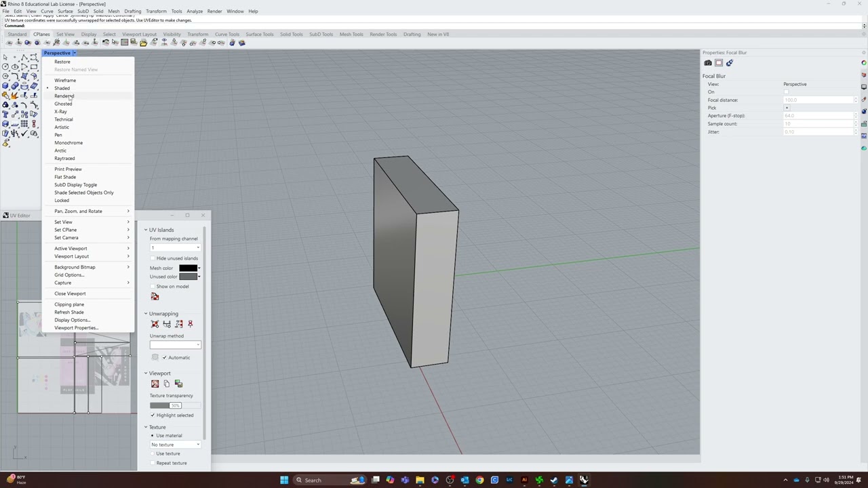Collapse the Texture section

145,428
